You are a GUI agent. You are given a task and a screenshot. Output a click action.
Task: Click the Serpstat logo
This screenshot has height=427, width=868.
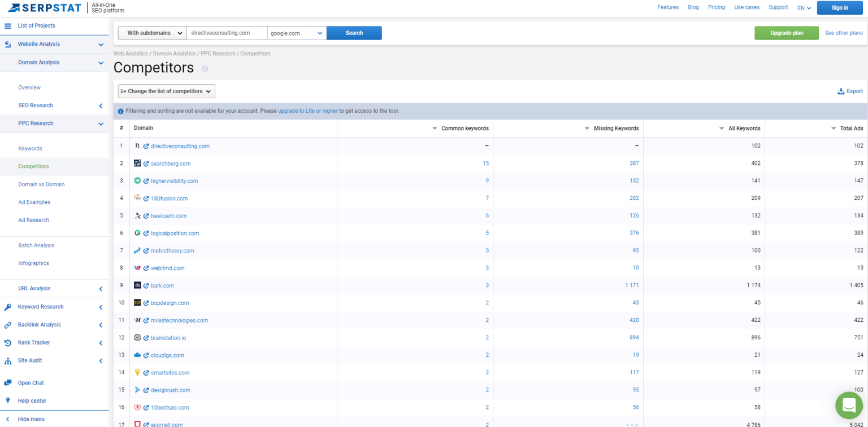click(44, 8)
